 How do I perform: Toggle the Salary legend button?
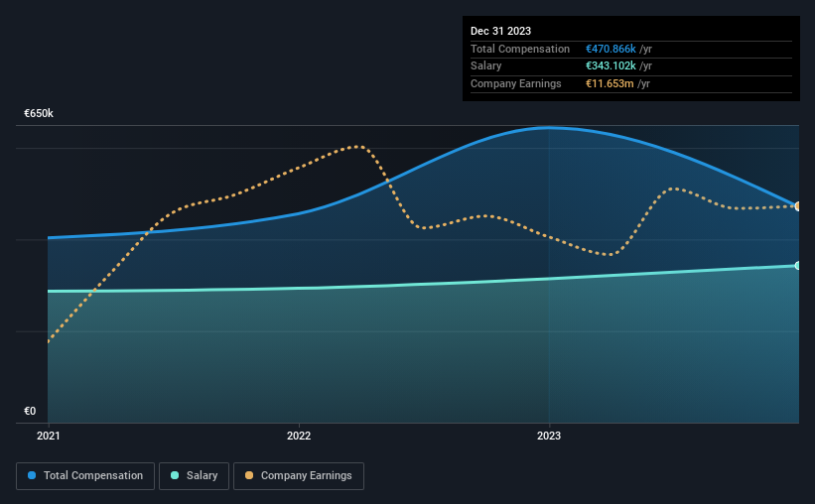click(194, 476)
